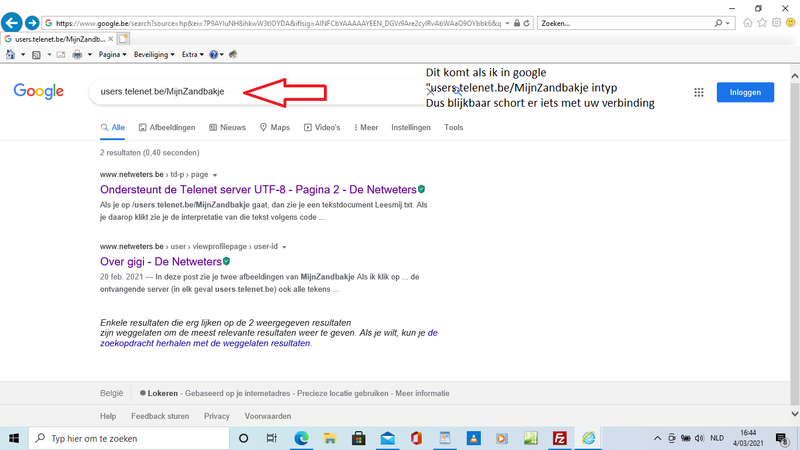Click the Meer informatie footer link

coord(422,393)
